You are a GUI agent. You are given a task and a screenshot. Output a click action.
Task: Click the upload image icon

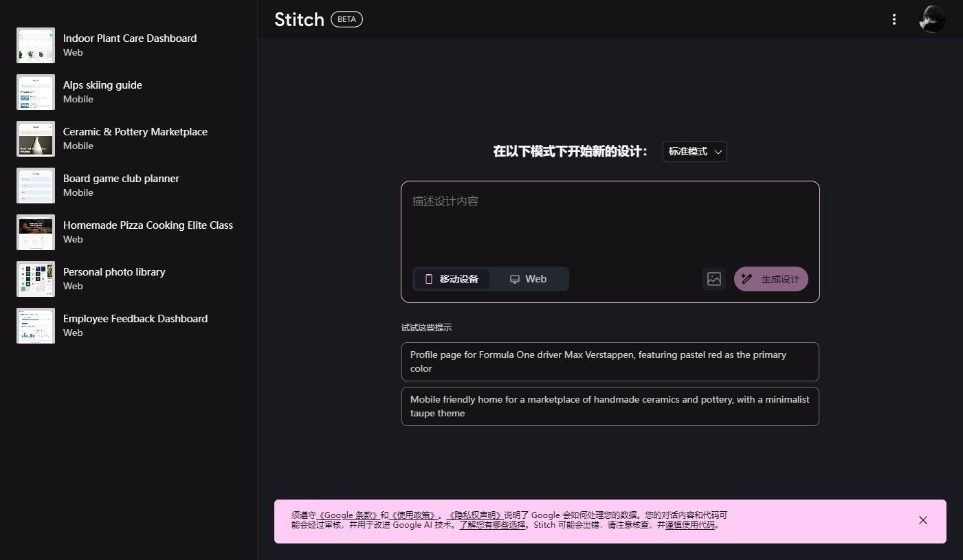[x=714, y=279]
